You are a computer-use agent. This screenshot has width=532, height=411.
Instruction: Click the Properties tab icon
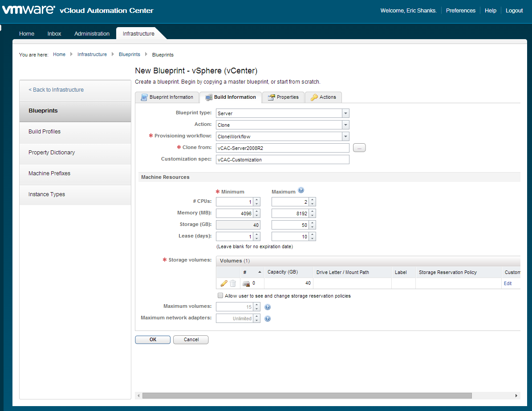pos(271,97)
